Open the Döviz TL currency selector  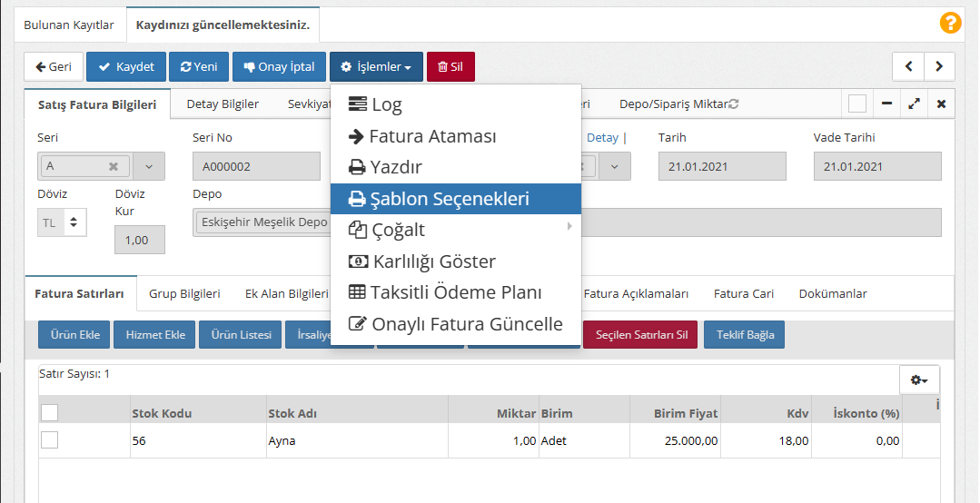tap(62, 222)
